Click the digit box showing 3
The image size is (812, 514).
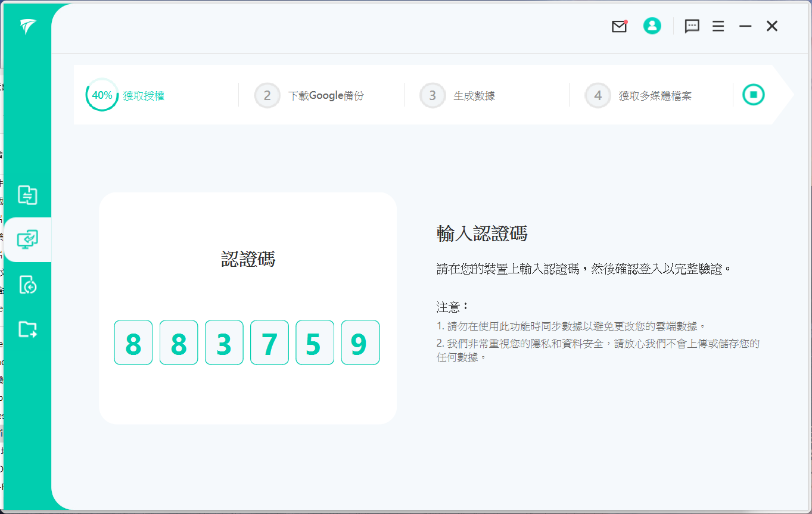click(x=224, y=342)
